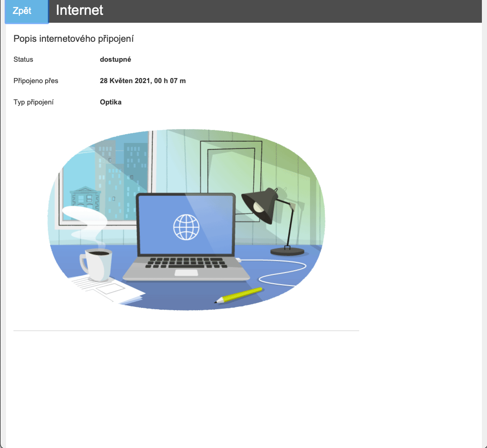This screenshot has width=487, height=448.
Task: Select the dostupné status value
Action: 116,59
